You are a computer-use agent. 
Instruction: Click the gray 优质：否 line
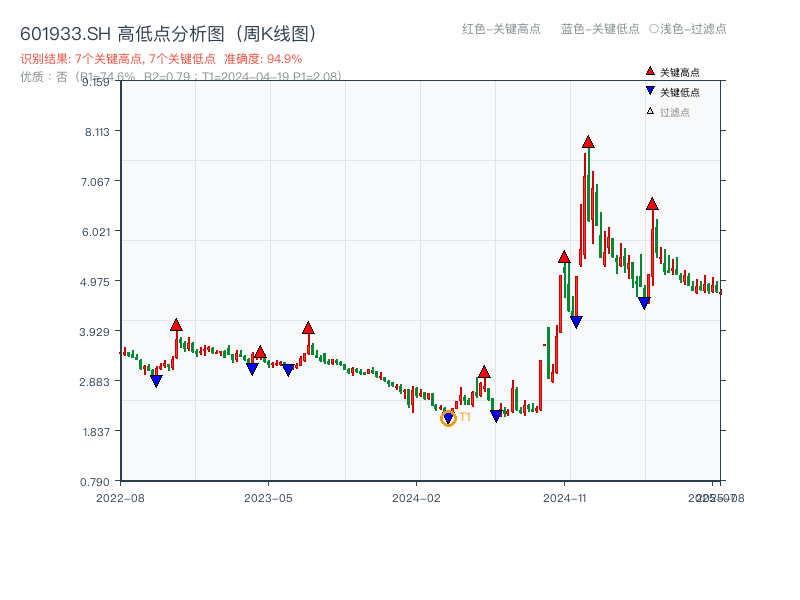(x=181, y=77)
